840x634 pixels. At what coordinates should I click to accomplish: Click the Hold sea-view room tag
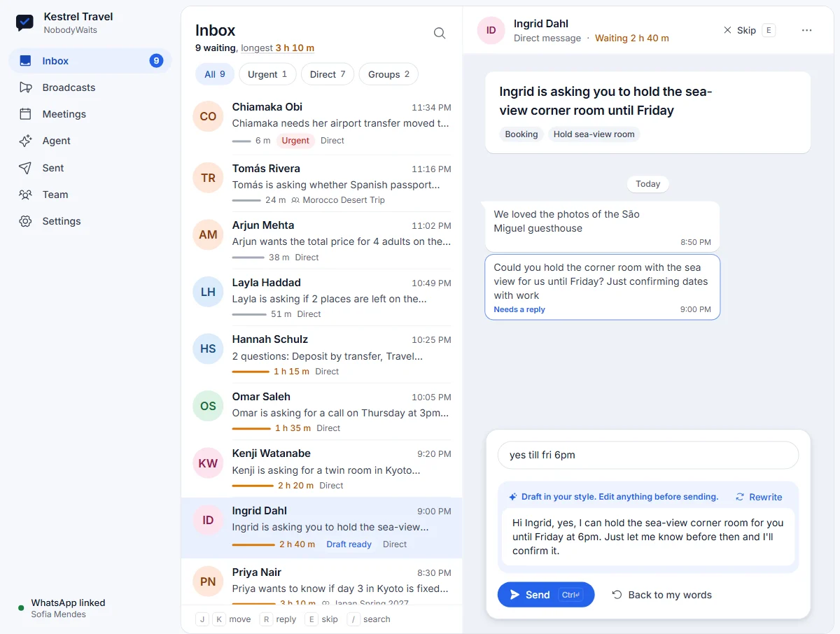click(x=594, y=134)
